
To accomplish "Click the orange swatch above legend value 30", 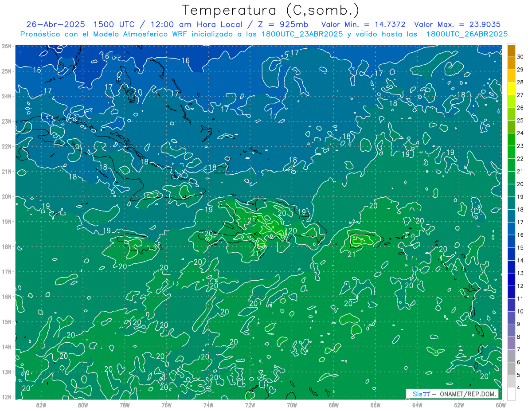I will point(511,50).
